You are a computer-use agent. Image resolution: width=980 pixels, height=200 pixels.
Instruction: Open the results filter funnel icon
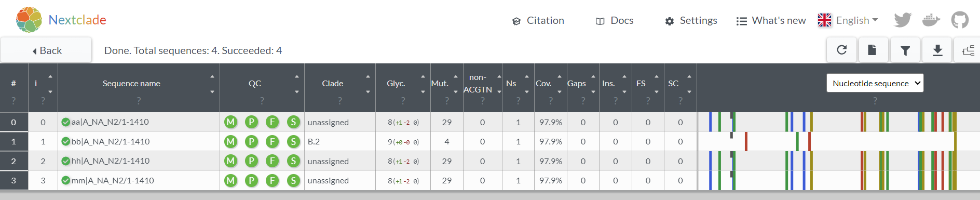905,50
